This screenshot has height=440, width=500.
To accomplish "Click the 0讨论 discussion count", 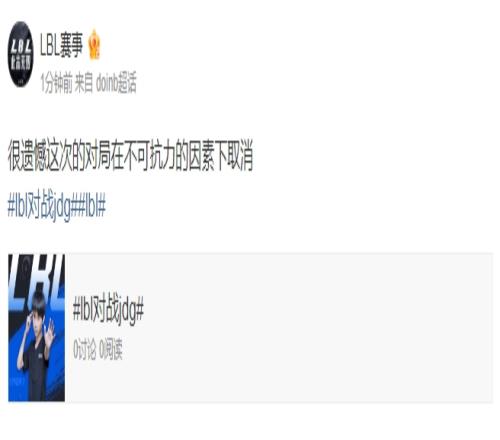I will click(85, 349).
